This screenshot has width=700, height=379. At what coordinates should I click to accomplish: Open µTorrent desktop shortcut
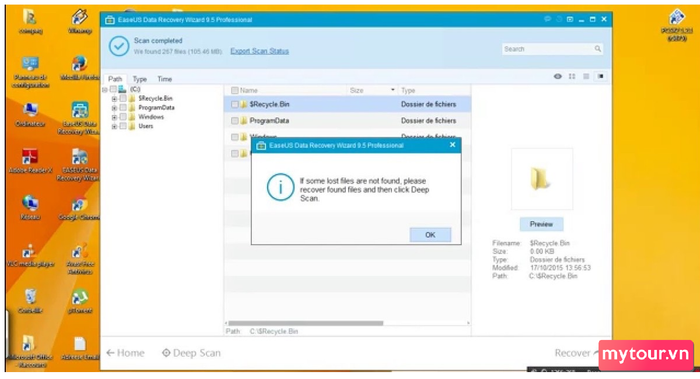[x=79, y=301]
